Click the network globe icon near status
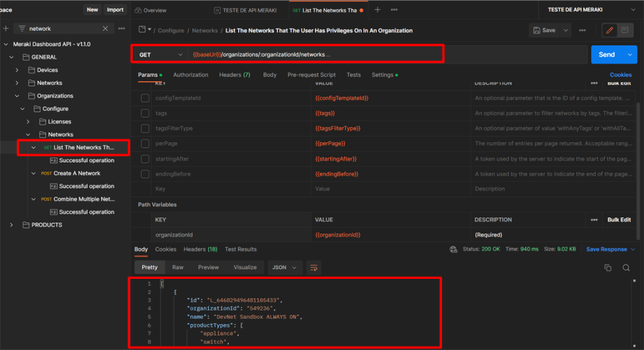 pyautogui.click(x=453, y=249)
